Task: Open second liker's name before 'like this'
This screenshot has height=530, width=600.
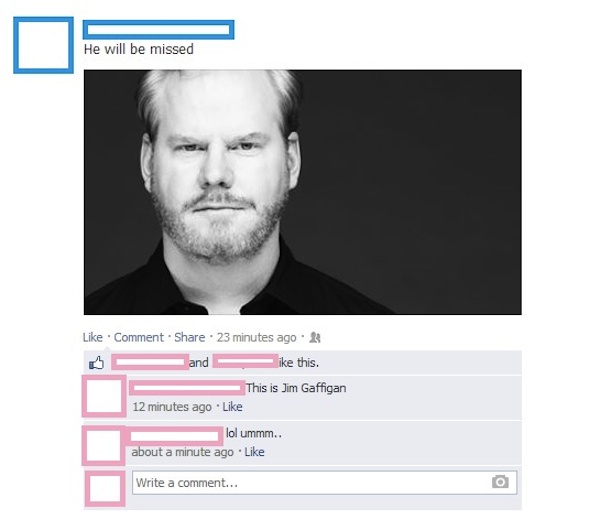Action: coord(245,361)
